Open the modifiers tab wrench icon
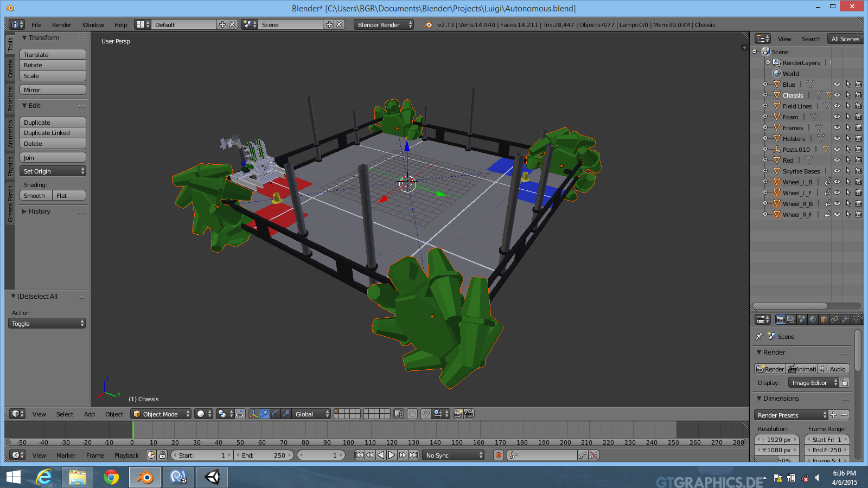Viewport: 868px width, 488px height. [845, 319]
